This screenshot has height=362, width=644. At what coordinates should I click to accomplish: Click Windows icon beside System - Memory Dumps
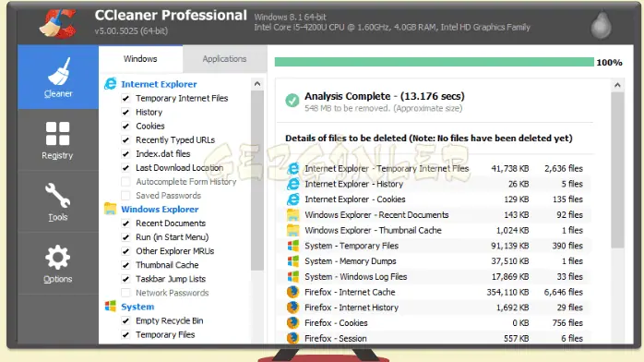point(292,261)
